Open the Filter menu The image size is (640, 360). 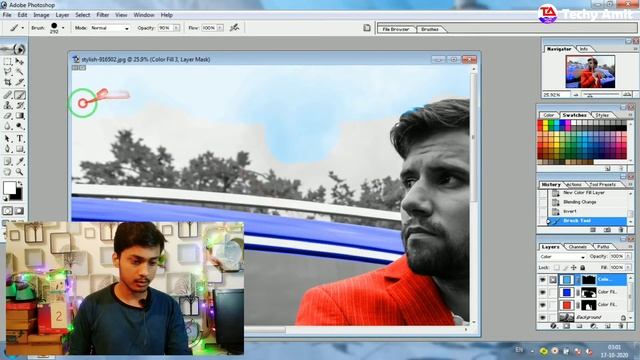tap(102, 15)
